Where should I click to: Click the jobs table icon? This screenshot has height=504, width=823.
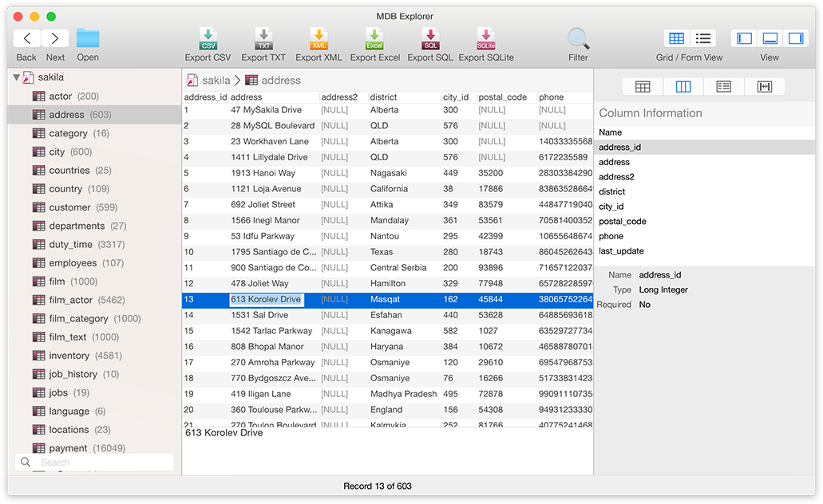(x=39, y=393)
